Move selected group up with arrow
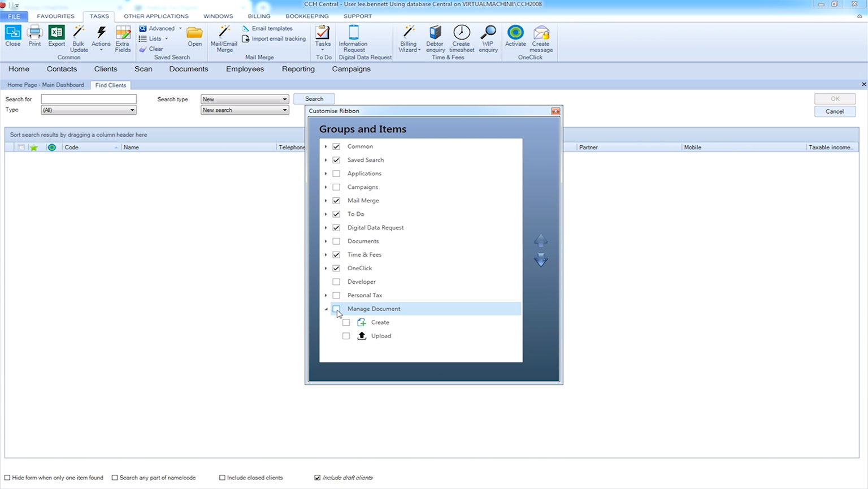The height and width of the screenshot is (489, 868). tap(541, 241)
